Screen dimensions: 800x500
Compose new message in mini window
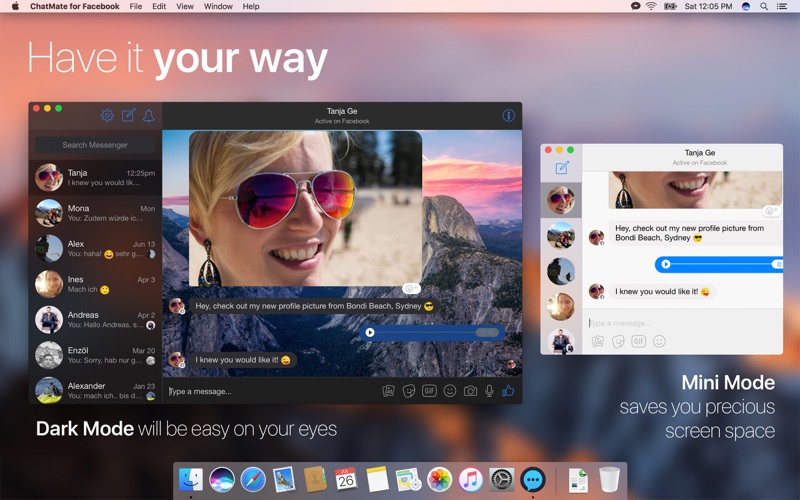[562, 167]
